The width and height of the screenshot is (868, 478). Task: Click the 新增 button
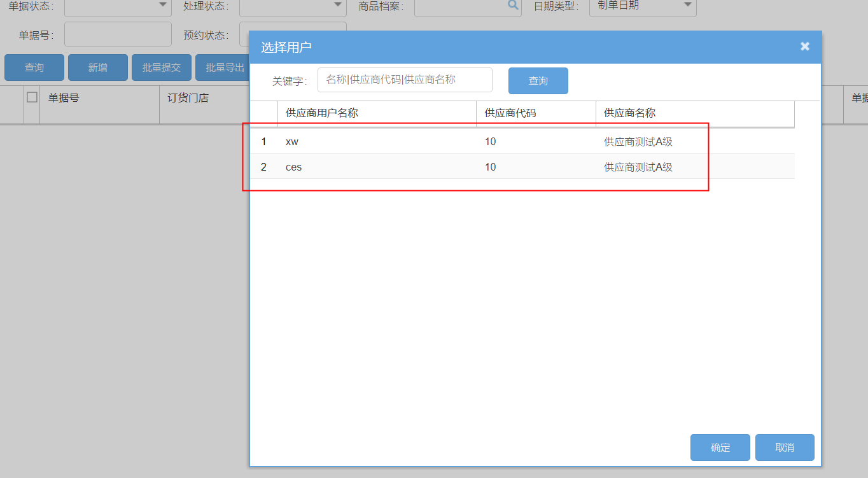pos(98,67)
